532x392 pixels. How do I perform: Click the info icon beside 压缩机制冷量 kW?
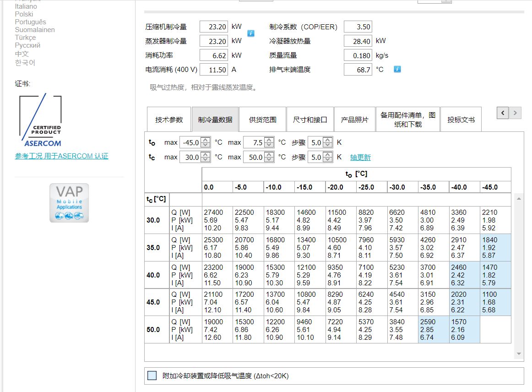(251, 33)
